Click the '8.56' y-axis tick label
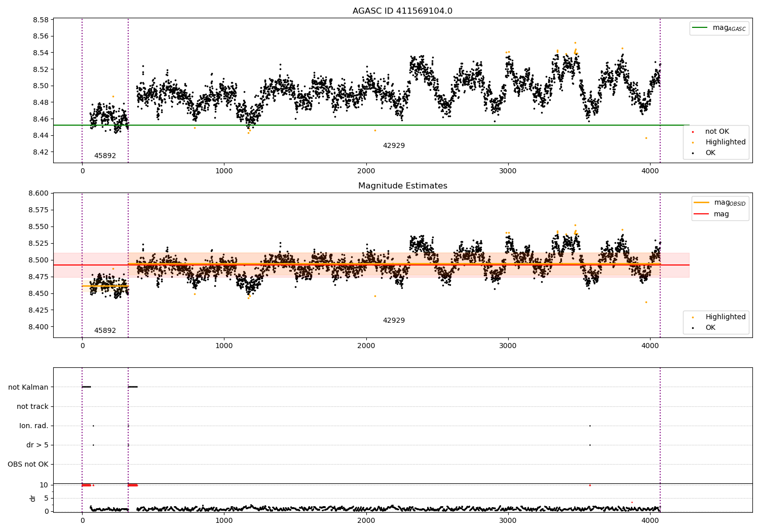 point(40,36)
